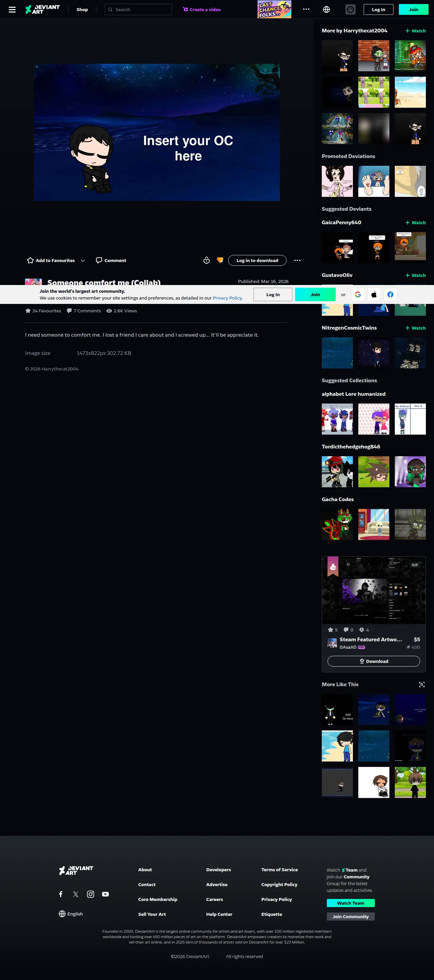
Task: Watch GustavoOliv
Action: [415, 276]
